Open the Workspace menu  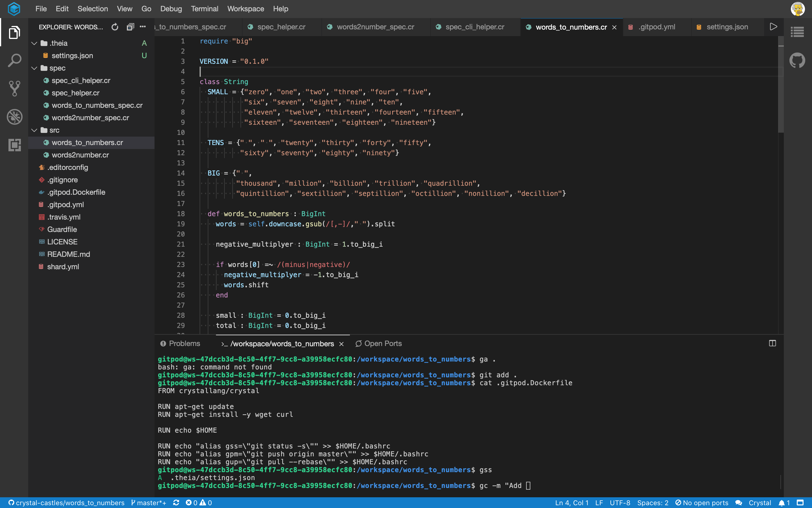[x=246, y=9]
